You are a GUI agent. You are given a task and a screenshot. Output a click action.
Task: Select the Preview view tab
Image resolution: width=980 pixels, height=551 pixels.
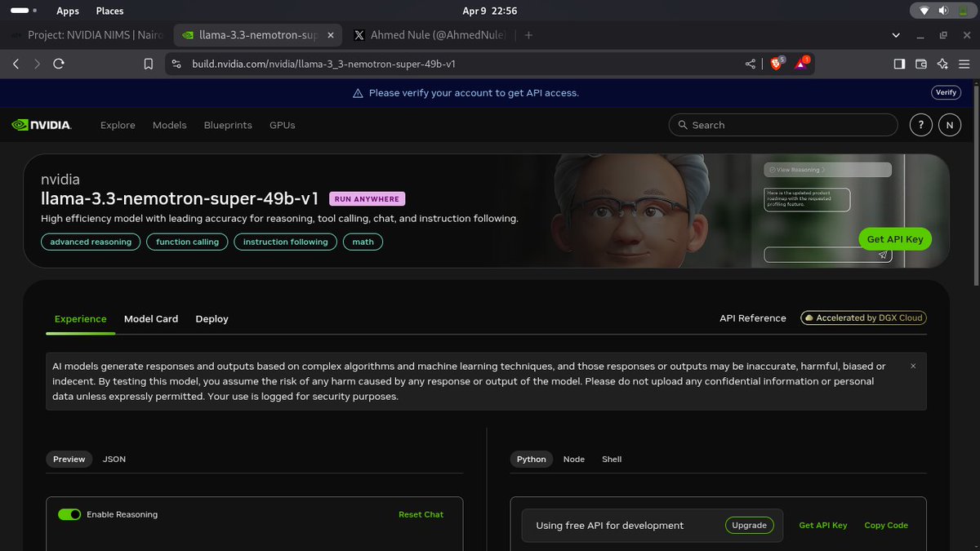69,459
